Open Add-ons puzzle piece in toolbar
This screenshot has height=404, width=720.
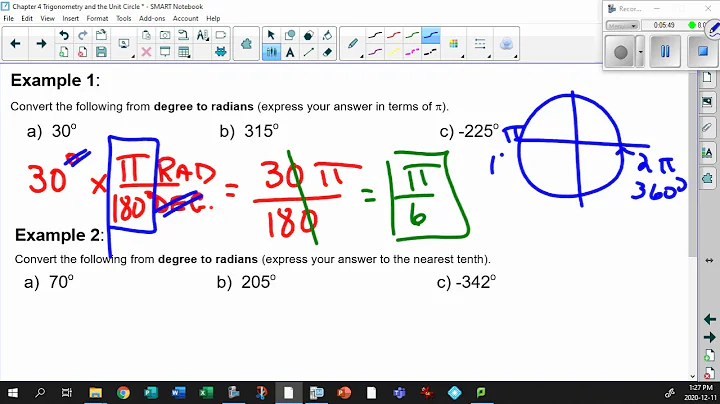point(247,44)
